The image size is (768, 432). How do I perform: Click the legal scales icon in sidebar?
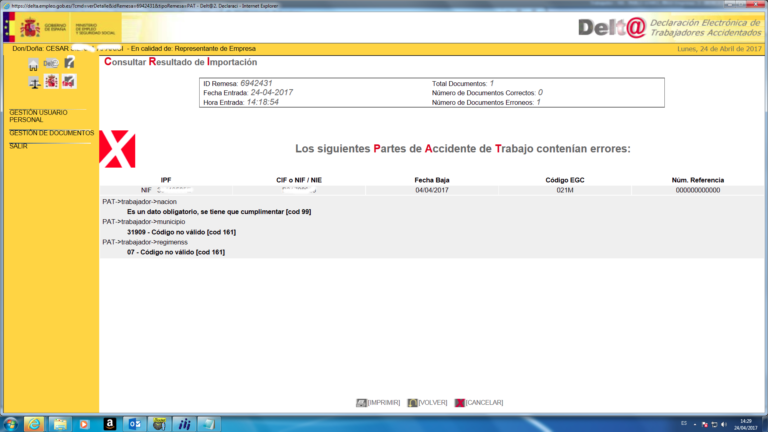34,81
